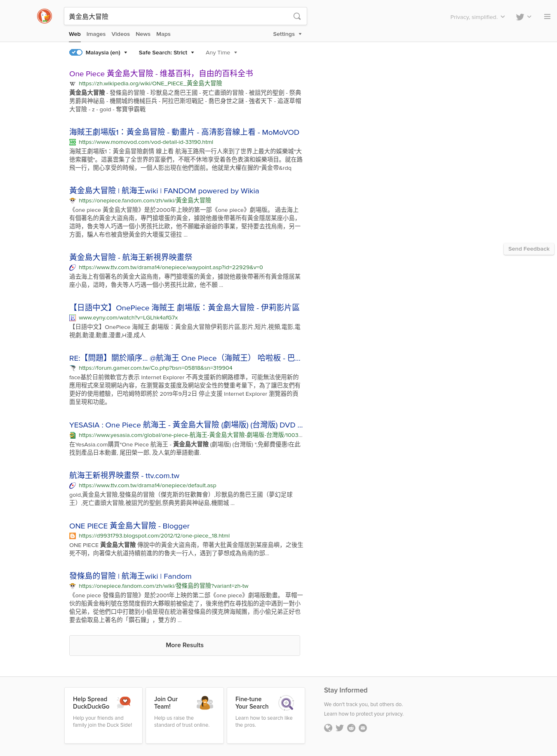This screenshot has height=756, width=557.
Task: Click eyny.com favicon icon
Action: pos(73,318)
